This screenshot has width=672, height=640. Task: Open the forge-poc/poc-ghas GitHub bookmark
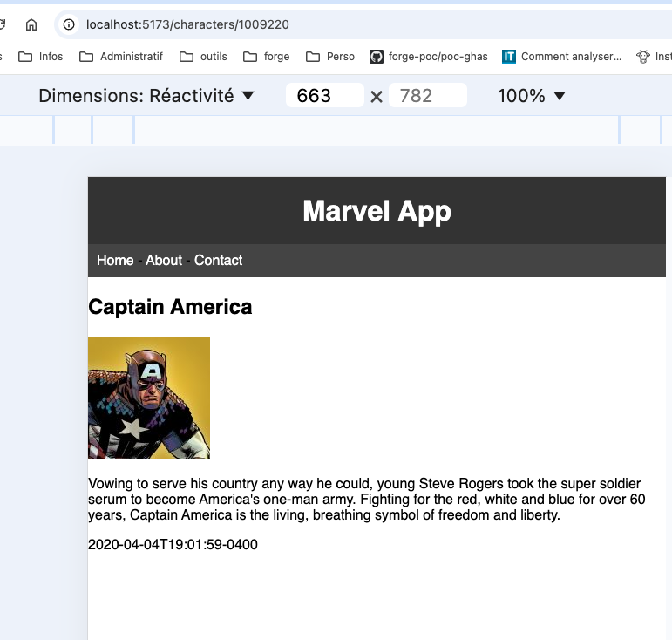(x=429, y=57)
